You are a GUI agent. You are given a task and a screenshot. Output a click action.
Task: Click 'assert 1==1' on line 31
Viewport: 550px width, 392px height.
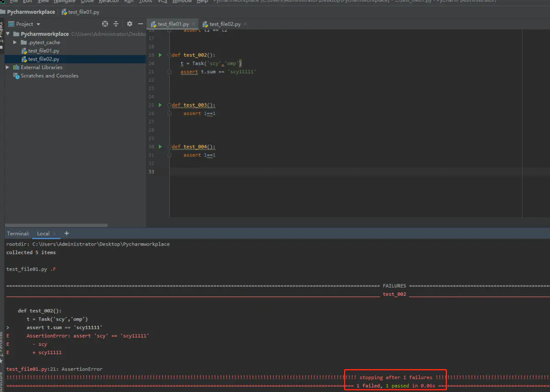pyautogui.click(x=199, y=155)
